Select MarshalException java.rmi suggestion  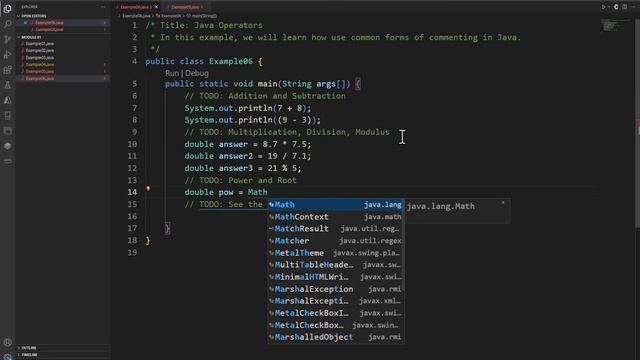pyautogui.click(x=336, y=289)
